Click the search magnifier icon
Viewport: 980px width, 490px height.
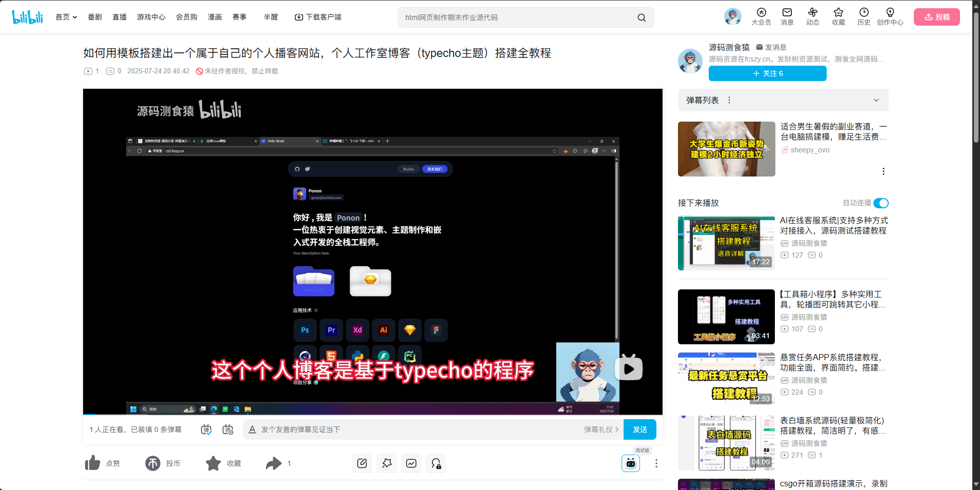click(642, 17)
